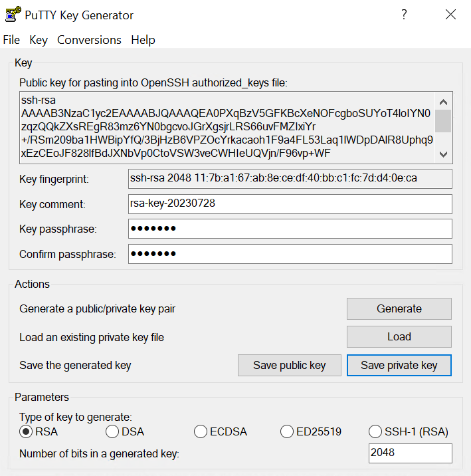Click the 'ssh-rsa' first line of key
This screenshot has width=471, height=476.
39,100
